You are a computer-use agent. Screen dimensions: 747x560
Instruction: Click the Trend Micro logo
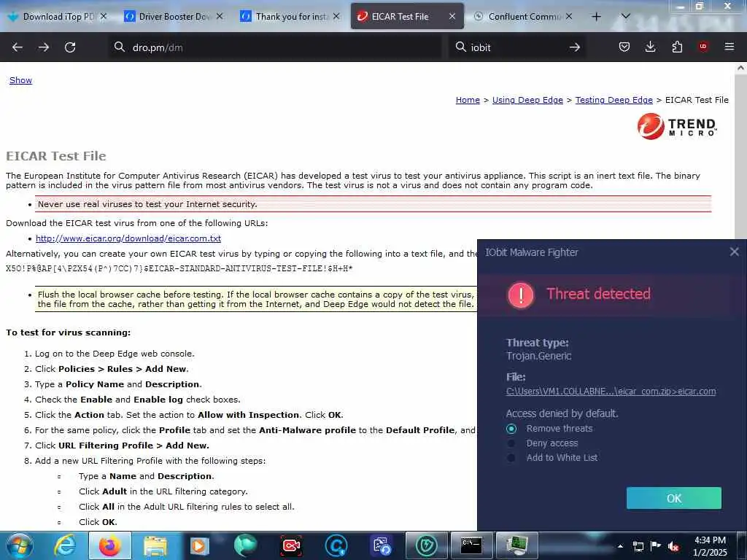[x=676, y=126]
